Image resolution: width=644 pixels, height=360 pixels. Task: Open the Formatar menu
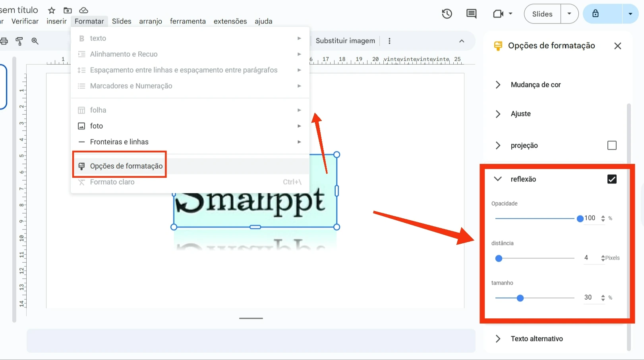coord(89,21)
